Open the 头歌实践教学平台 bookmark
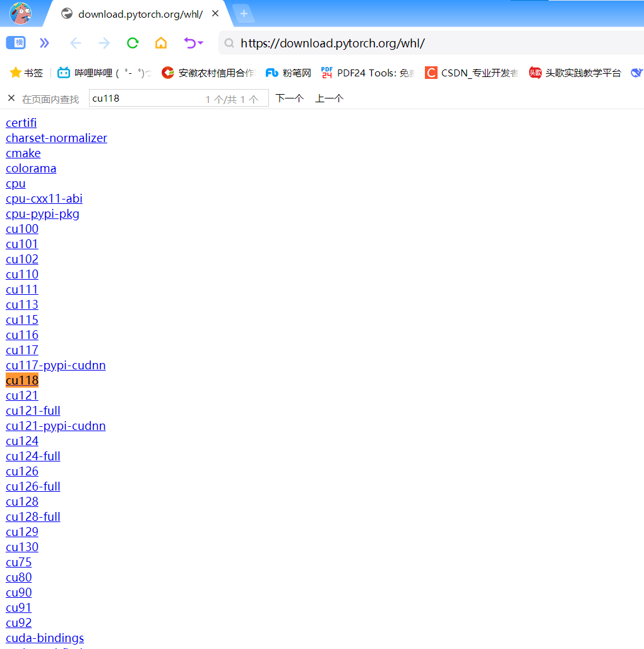The image size is (644, 649). tap(575, 73)
